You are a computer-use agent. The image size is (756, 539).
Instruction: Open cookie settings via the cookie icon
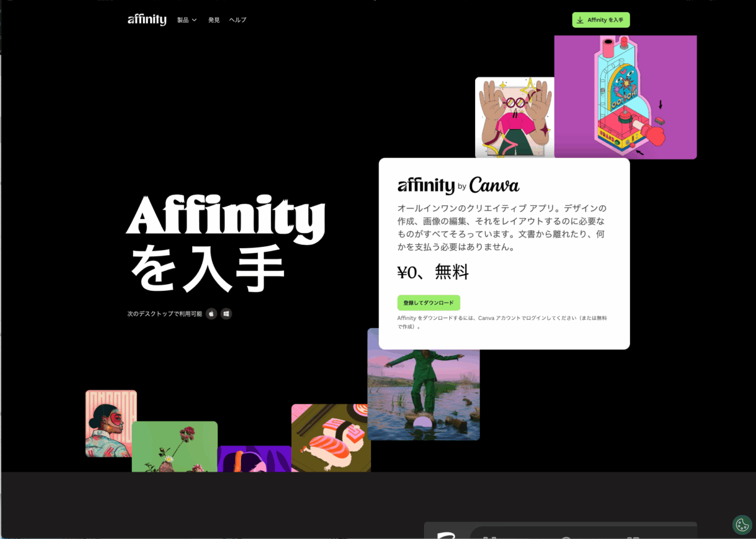coord(742,525)
